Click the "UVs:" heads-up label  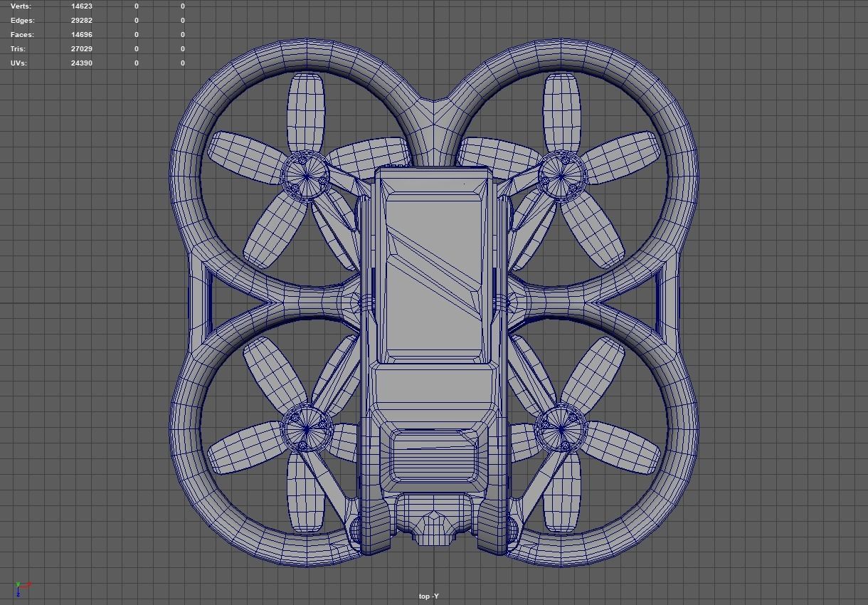19,63
